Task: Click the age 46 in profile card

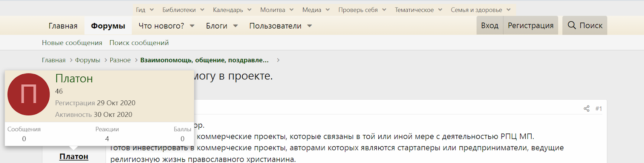Action: coord(59,91)
